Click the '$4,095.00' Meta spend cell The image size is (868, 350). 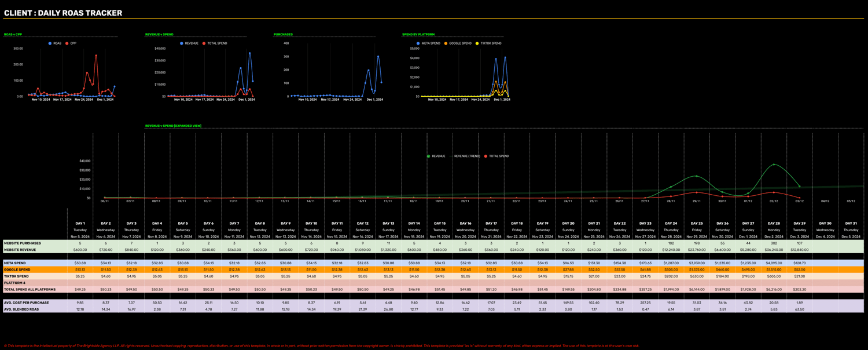click(774, 263)
